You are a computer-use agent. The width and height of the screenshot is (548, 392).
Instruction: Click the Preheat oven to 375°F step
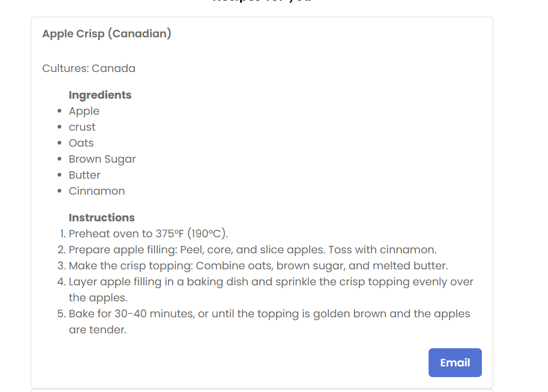[x=149, y=234]
